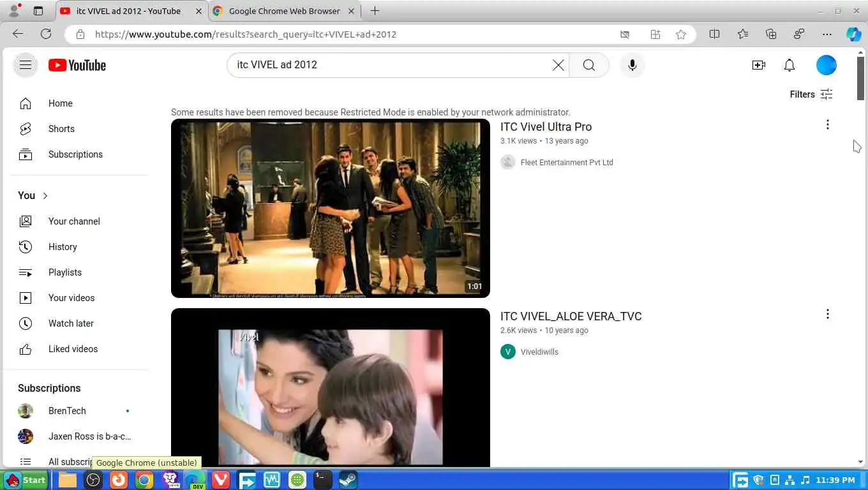868x490 pixels.
Task: Launch Firefox from the taskbar
Action: (119, 480)
